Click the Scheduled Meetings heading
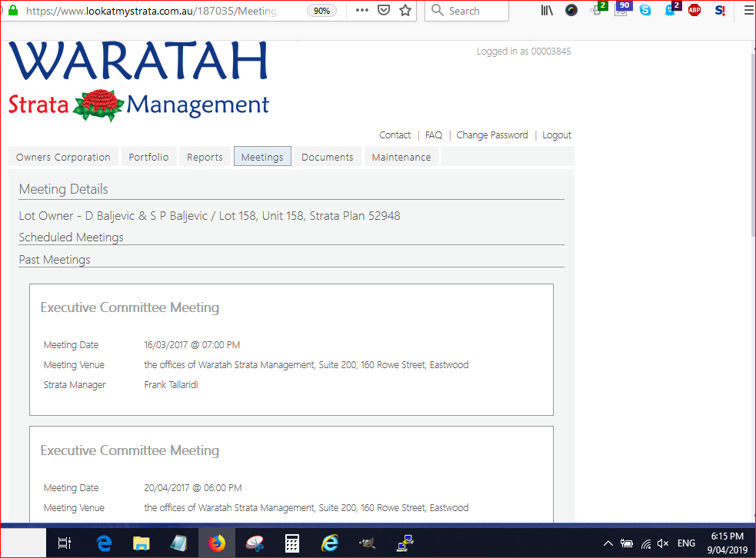 (71, 237)
